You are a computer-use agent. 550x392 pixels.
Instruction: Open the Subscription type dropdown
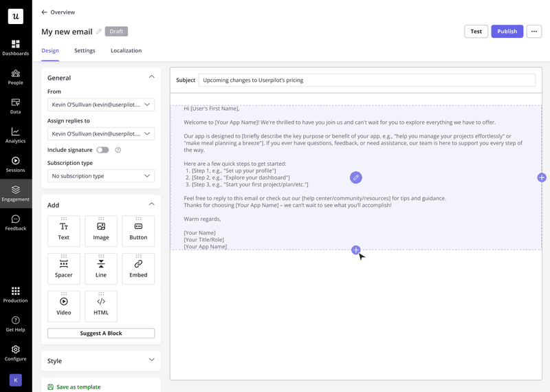(101, 176)
